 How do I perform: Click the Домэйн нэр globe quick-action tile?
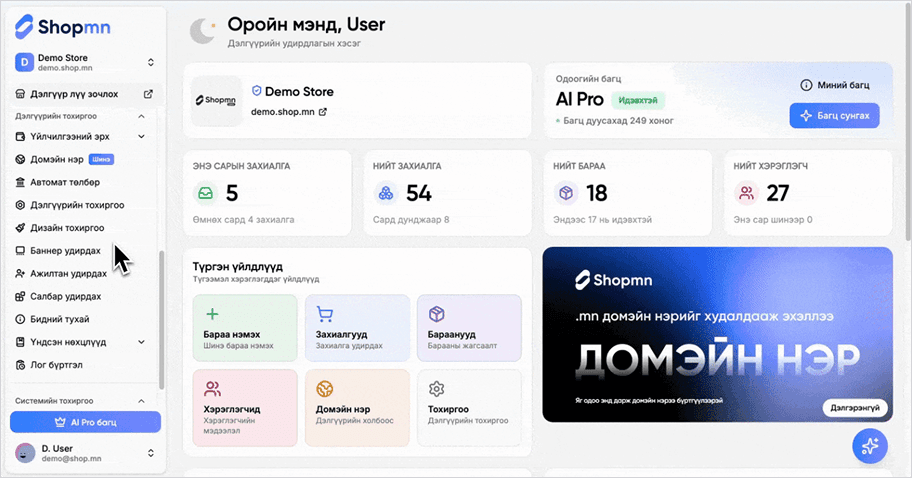pos(355,402)
